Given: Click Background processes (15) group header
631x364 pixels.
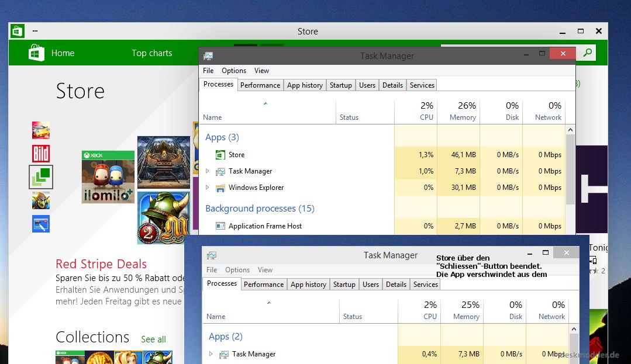Looking at the screenshot, I should pyautogui.click(x=260, y=209).
